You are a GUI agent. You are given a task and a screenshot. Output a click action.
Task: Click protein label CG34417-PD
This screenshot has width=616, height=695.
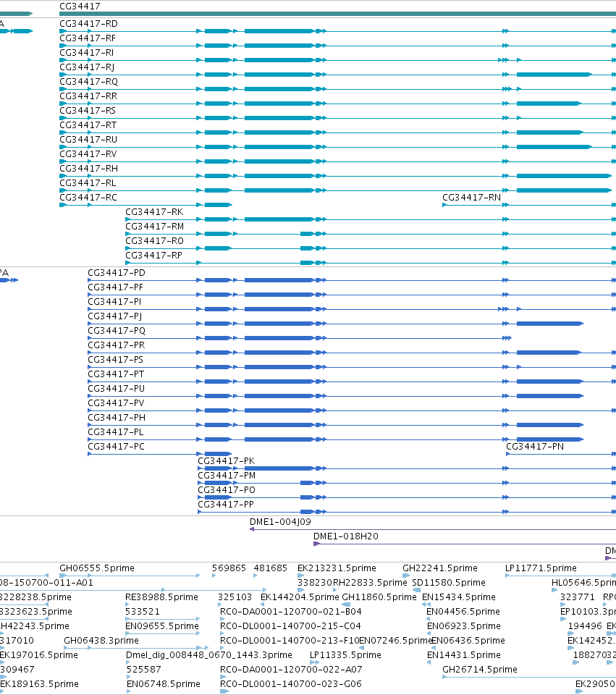point(117,273)
